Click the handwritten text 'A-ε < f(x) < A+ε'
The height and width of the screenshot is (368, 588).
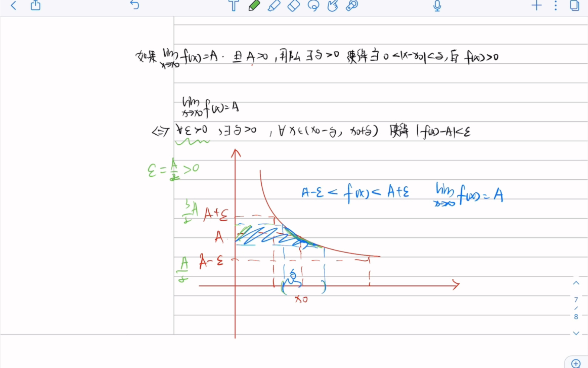[355, 193]
